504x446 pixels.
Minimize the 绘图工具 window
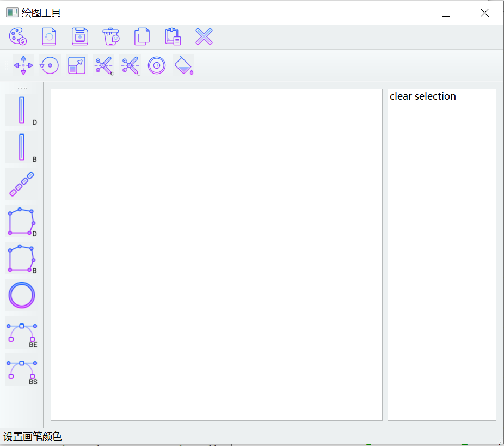tap(408, 13)
